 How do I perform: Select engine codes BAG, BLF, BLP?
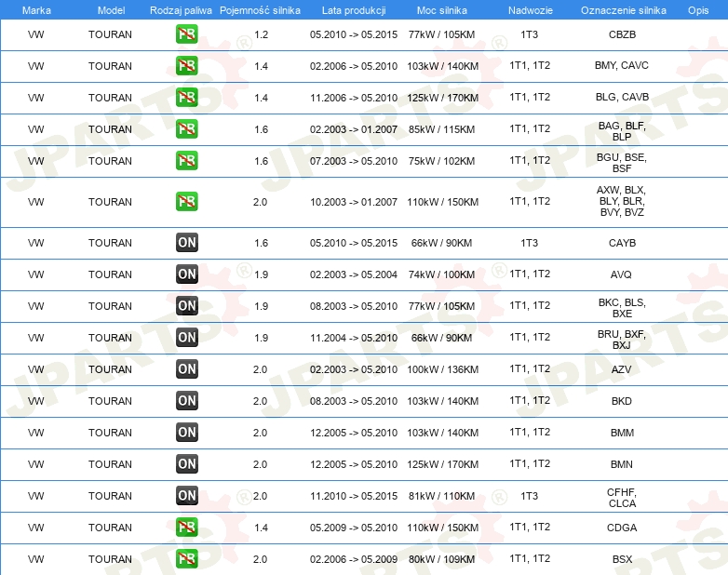click(x=622, y=131)
